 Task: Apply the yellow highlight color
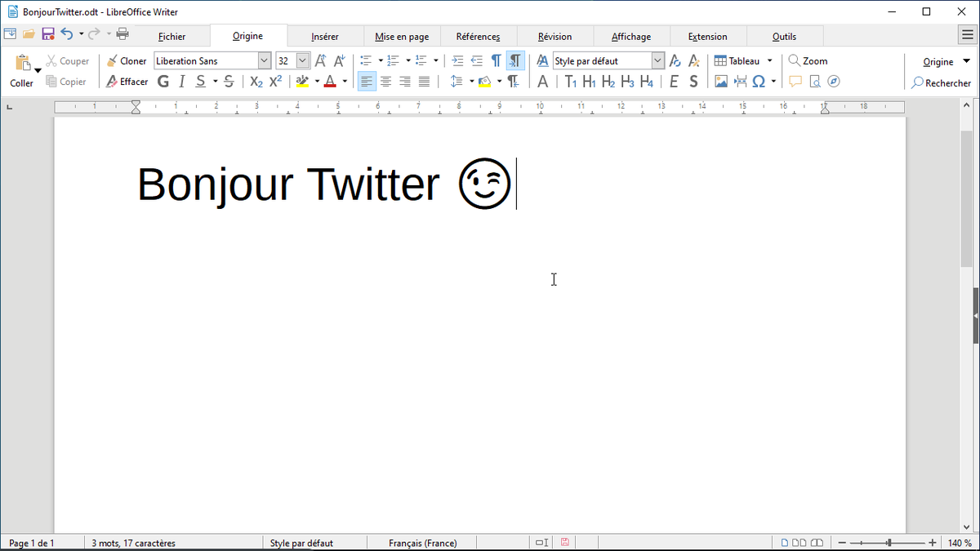click(303, 82)
